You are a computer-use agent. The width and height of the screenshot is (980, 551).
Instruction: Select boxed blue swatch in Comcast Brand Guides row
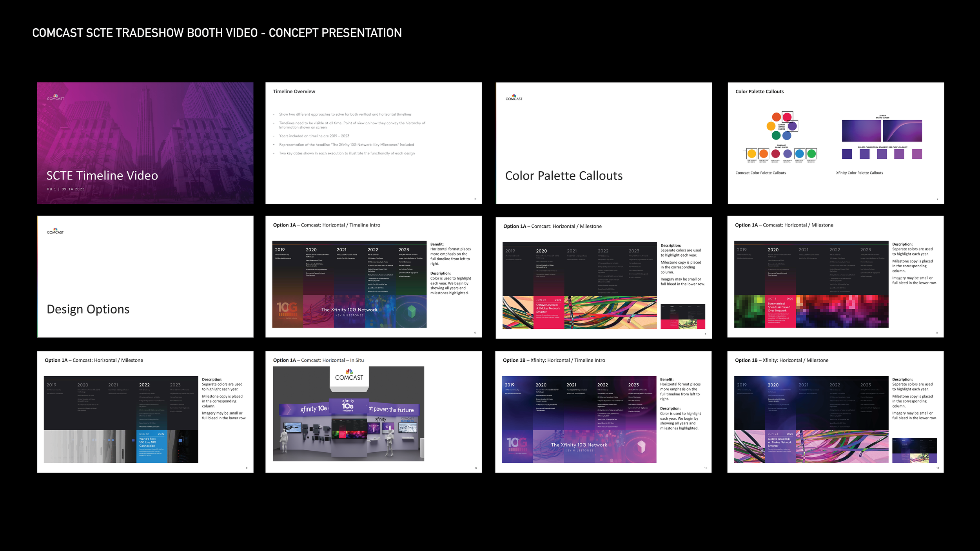click(x=800, y=154)
